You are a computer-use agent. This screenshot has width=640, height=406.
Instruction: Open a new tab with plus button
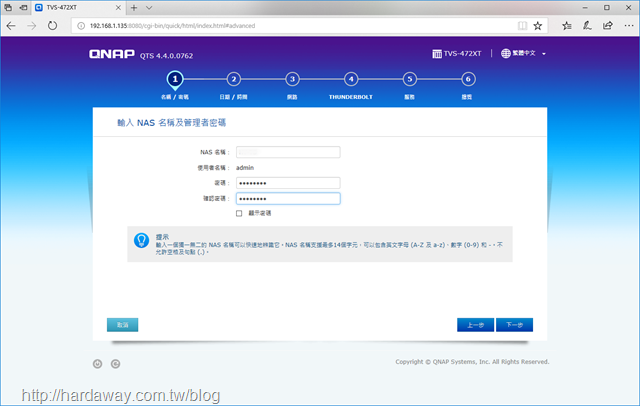click(x=134, y=7)
